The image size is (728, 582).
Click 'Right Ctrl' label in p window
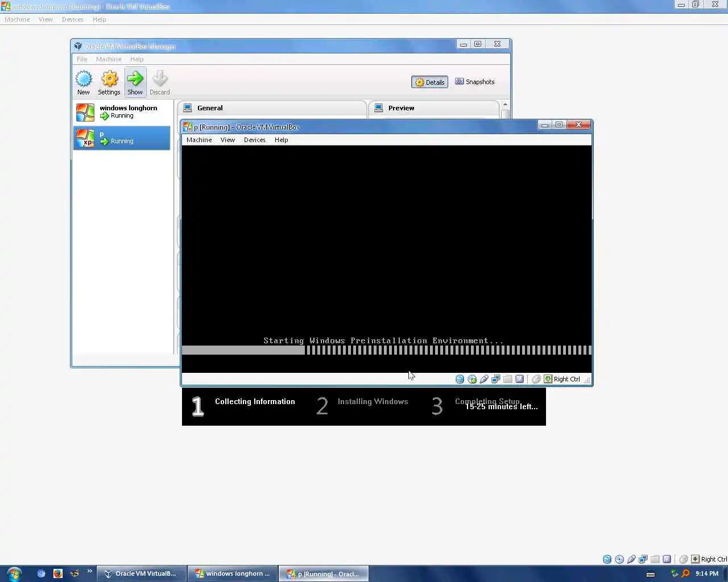566,379
